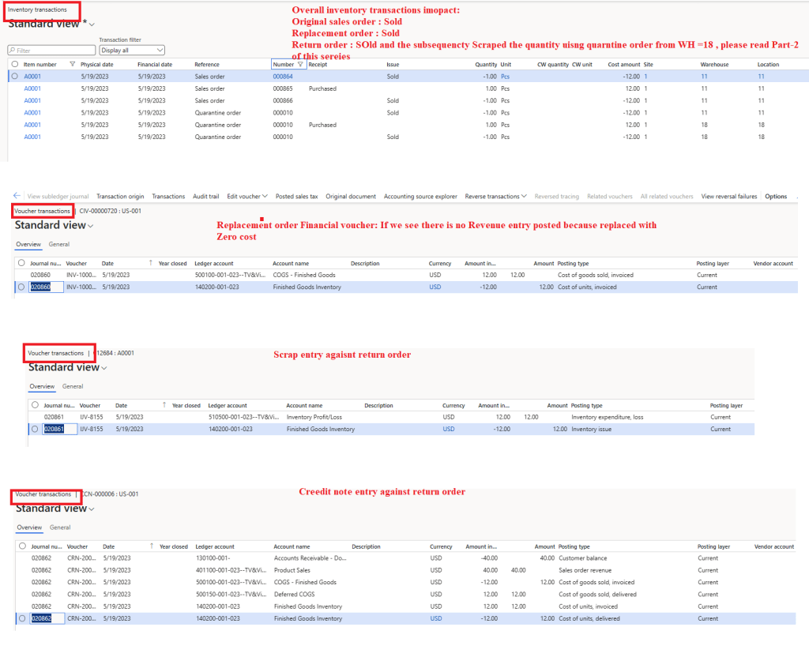The height and width of the screenshot is (672, 809).
Task: Open sales order number 000864 link
Action: (282, 77)
